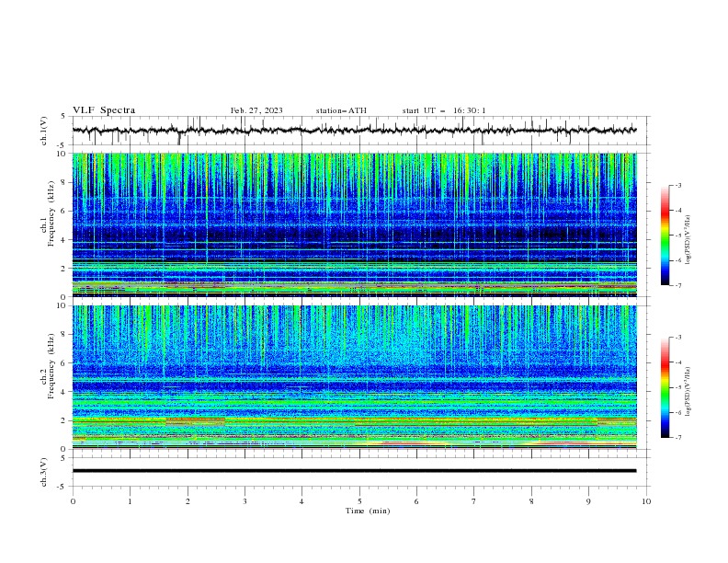The width and height of the screenshot is (728, 563).
Task: Click time axis tick label "7"
Action: (x=474, y=501)
